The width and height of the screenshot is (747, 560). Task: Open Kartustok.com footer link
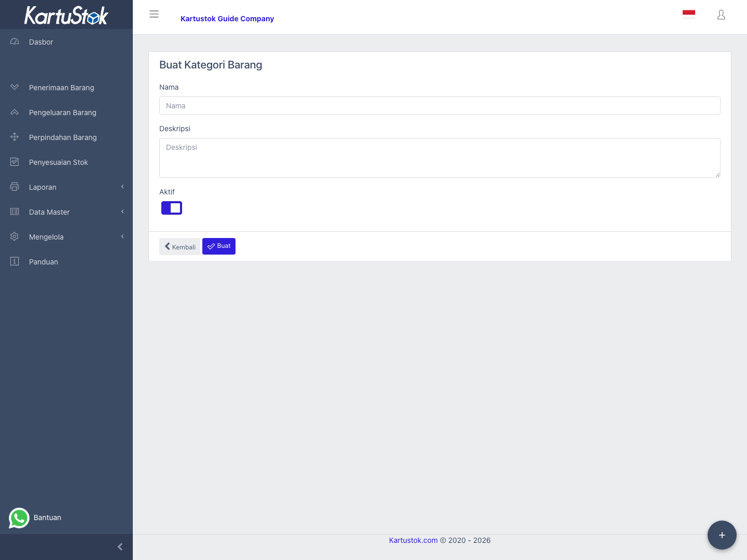tap(413, 540)
